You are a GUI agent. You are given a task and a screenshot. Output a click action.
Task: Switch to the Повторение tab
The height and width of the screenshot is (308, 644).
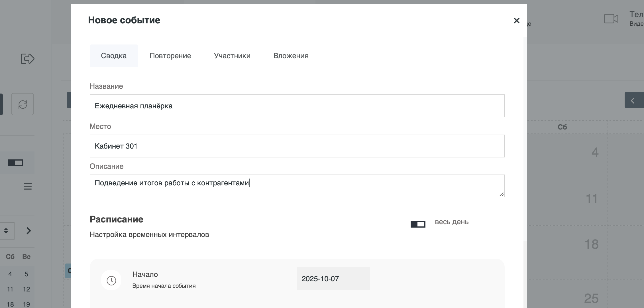click(x=170, y=56)
